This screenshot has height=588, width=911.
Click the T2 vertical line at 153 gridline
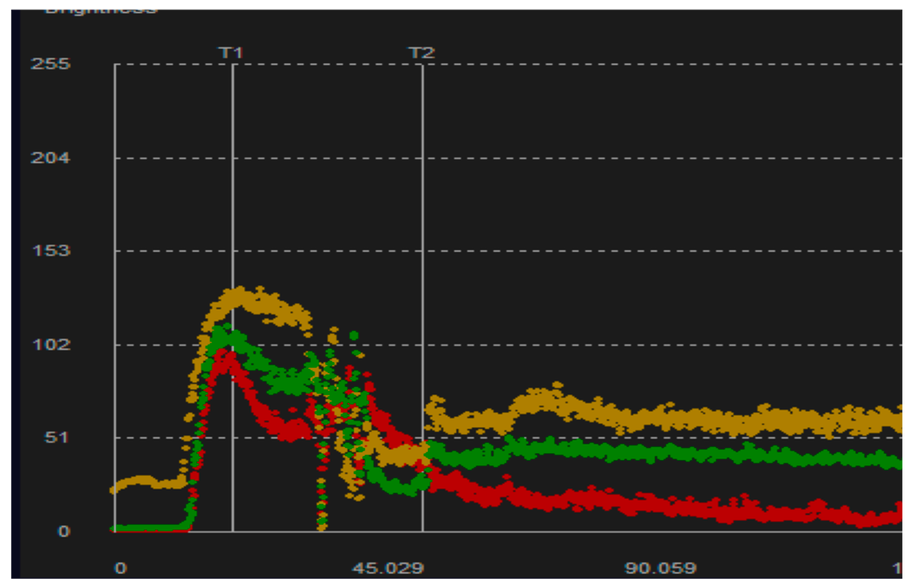423,251
